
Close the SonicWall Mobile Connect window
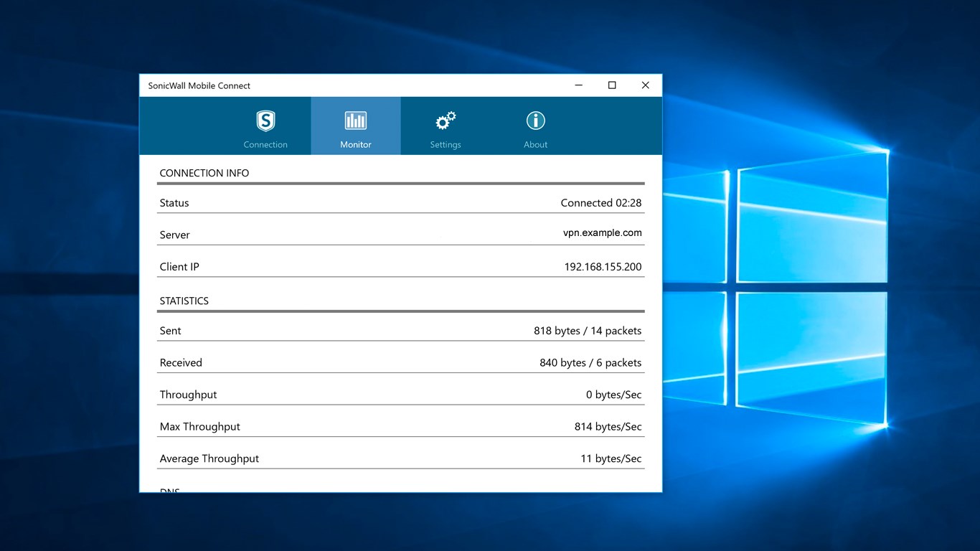[x=645, y=85]
